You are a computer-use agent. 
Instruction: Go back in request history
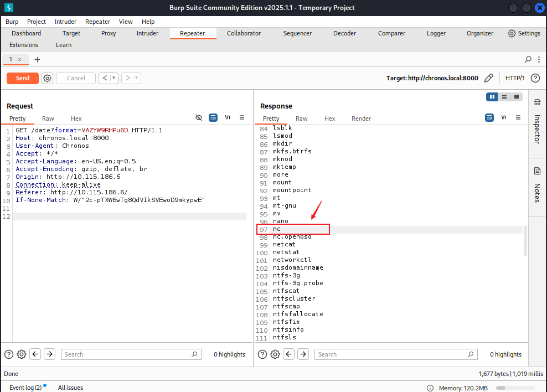click(x=105, y=78)
